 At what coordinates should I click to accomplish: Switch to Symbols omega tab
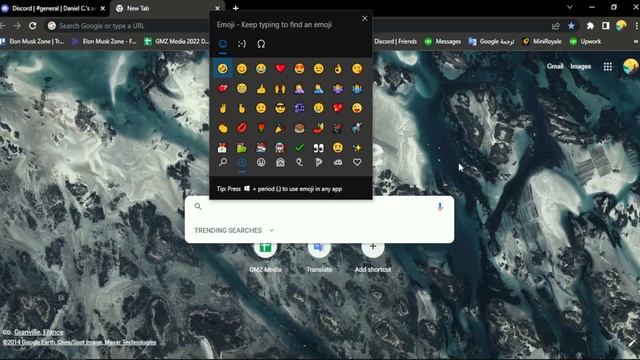(x=261, y=44)
